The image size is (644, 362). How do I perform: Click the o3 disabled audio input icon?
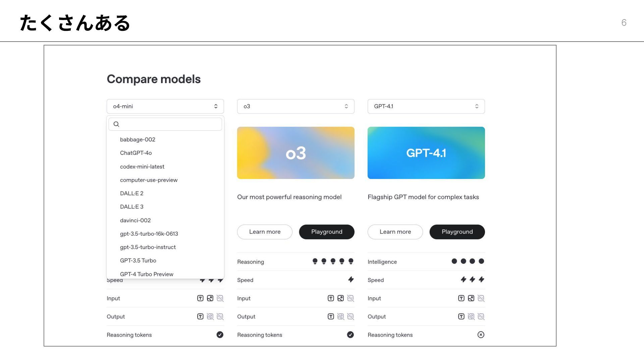pyautogui.click(x=351, y=298)
